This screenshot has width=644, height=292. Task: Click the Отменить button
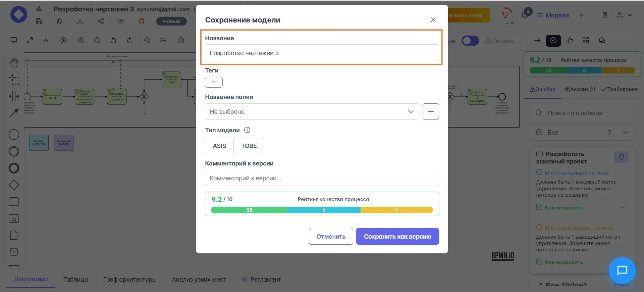click(x=331, y=237)
